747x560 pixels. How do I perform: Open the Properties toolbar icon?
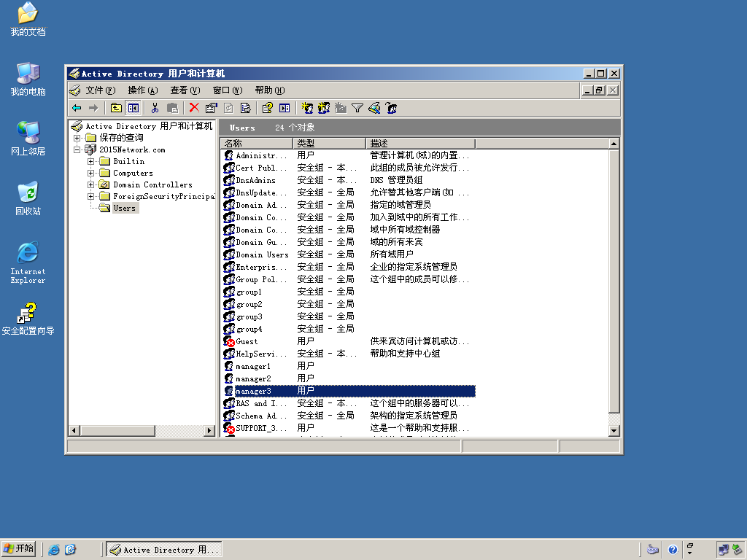point(211,108)
